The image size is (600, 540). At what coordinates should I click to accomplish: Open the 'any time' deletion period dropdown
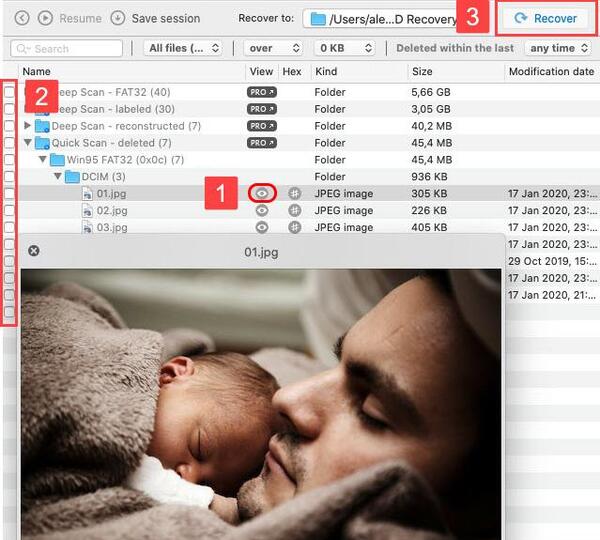[558, 48]
